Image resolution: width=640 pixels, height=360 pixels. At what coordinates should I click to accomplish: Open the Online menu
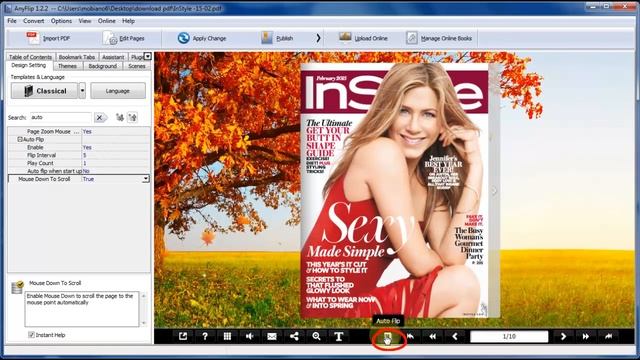pos(107,21)
